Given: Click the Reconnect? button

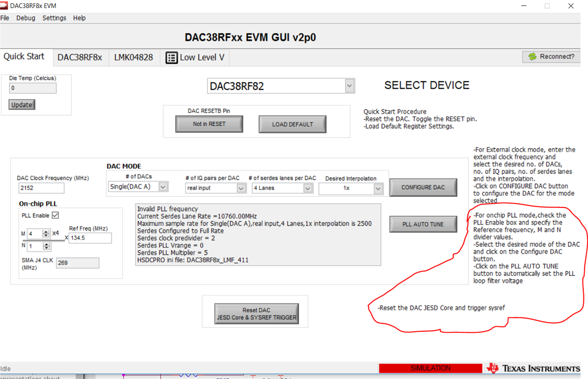Looking at the screenshot, I should [x=551, y=56].
